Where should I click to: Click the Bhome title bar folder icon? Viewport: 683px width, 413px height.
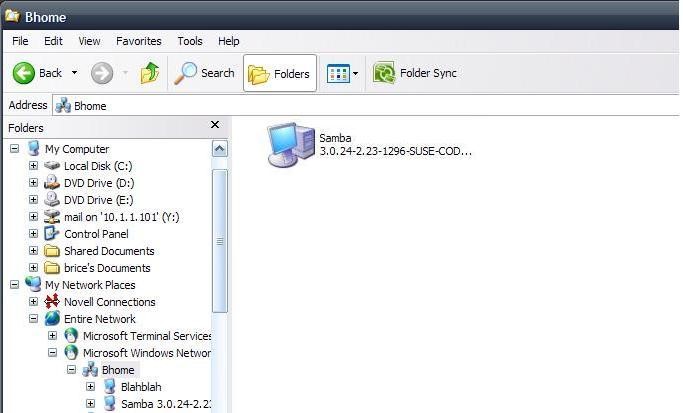(x=13, y=16)
